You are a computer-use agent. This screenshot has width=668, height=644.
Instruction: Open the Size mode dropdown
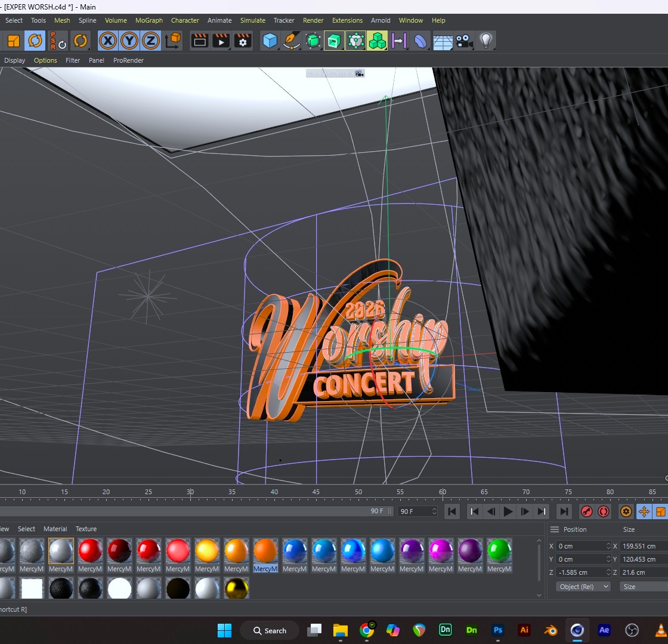[644, 587]
